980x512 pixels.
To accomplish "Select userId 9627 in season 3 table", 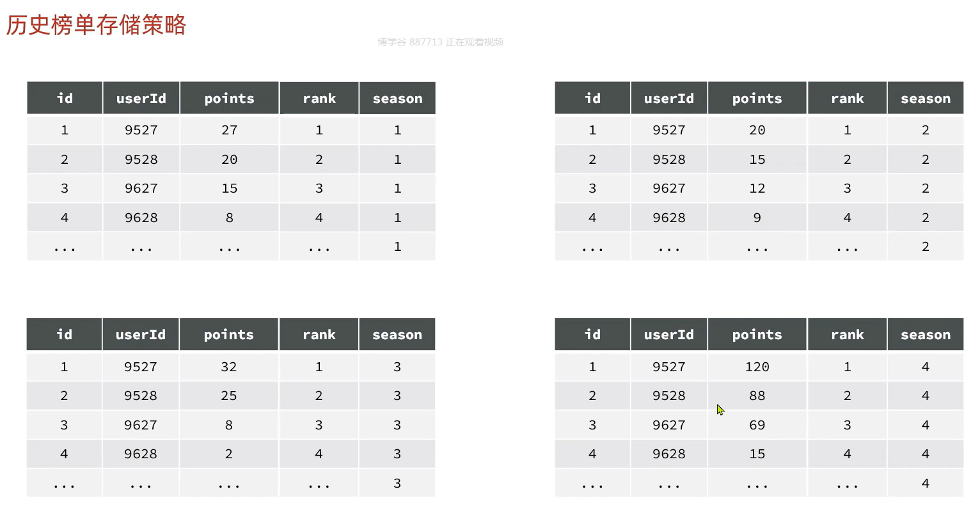I will (141, 425).
